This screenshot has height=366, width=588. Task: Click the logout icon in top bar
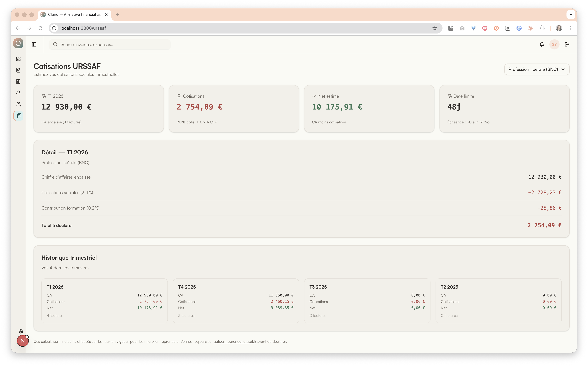coord(567,45)
